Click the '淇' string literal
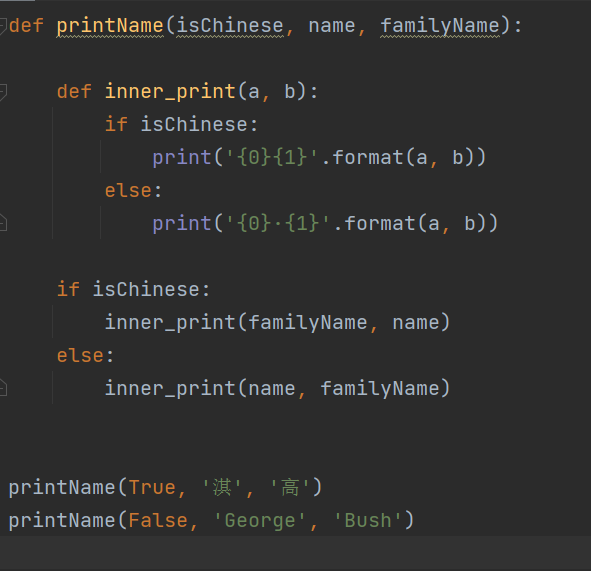Viewport: 591px width, 571px height. click(x=222, y=487)
